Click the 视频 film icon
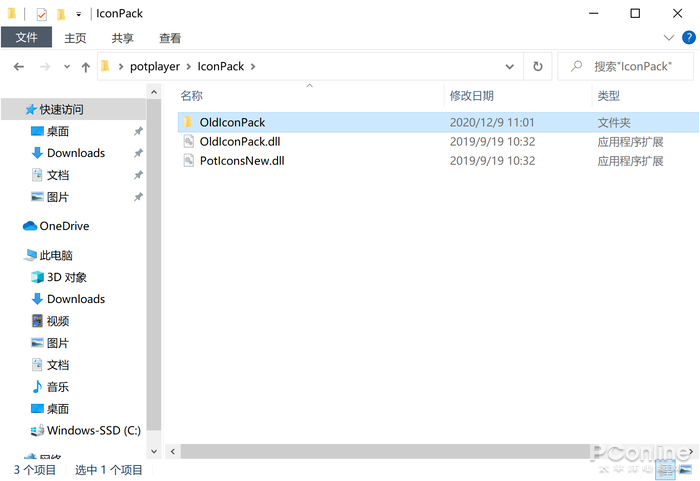This screenshot has width=700, height=481. 37,321
